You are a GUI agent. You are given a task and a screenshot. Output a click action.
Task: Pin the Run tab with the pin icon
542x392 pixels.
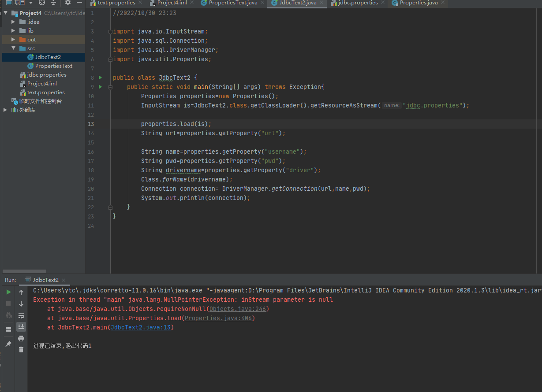(x=8, y=344)
